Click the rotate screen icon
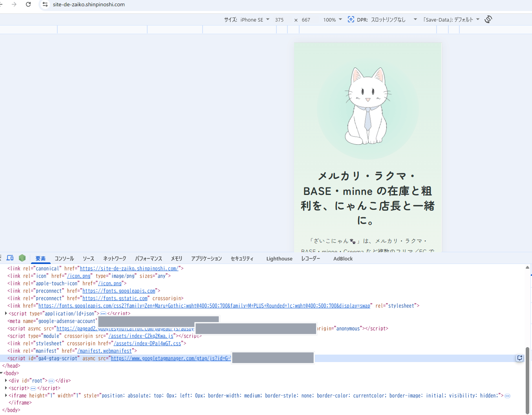The width and height of the screenshot is (532, 415). (x=488, y=19)
